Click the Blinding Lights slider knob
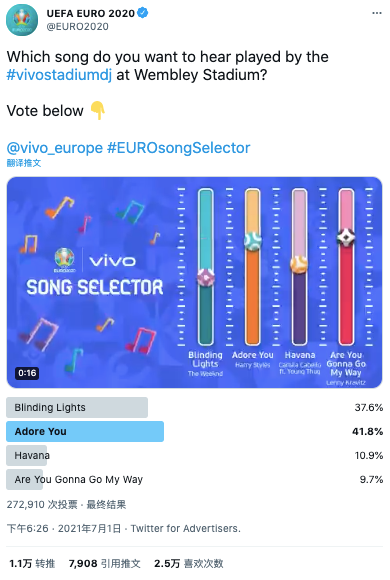390x580 pixels. pyautogui.click(x=206, y=277)
